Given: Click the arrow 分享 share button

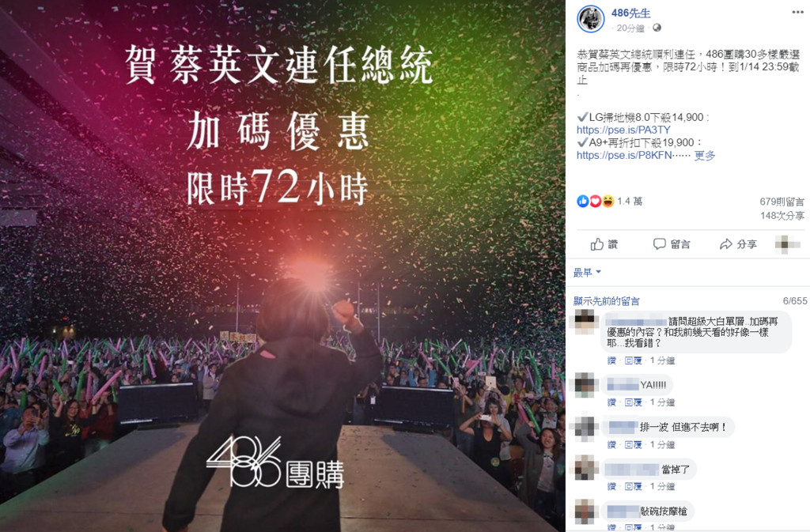Looking at the screenshot, I should (x=738, y=244).
